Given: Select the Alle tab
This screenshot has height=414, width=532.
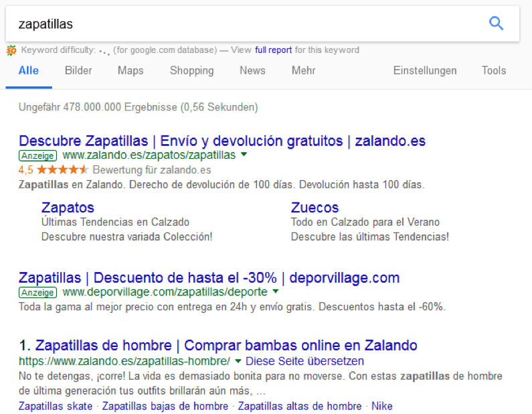Looking at the screenshot, I should point(29,70).
